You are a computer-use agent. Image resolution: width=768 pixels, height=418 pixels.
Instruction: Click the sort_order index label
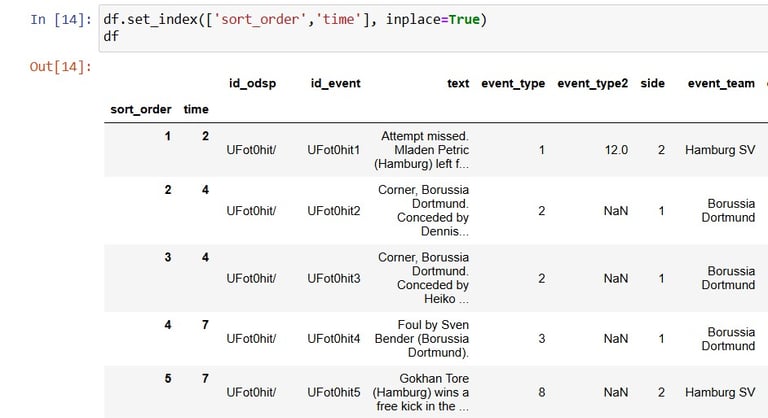(141, 109)
